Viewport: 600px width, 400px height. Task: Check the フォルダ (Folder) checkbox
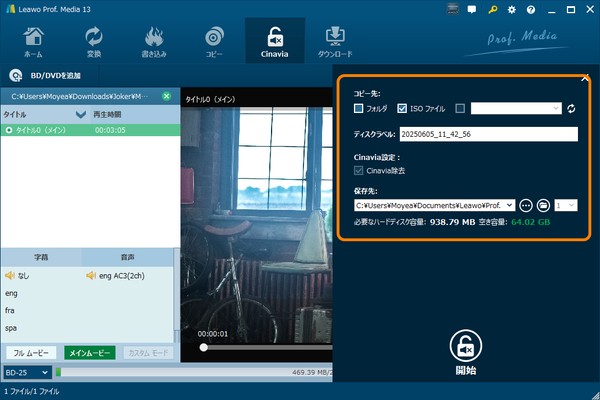[x=359, y=109]
